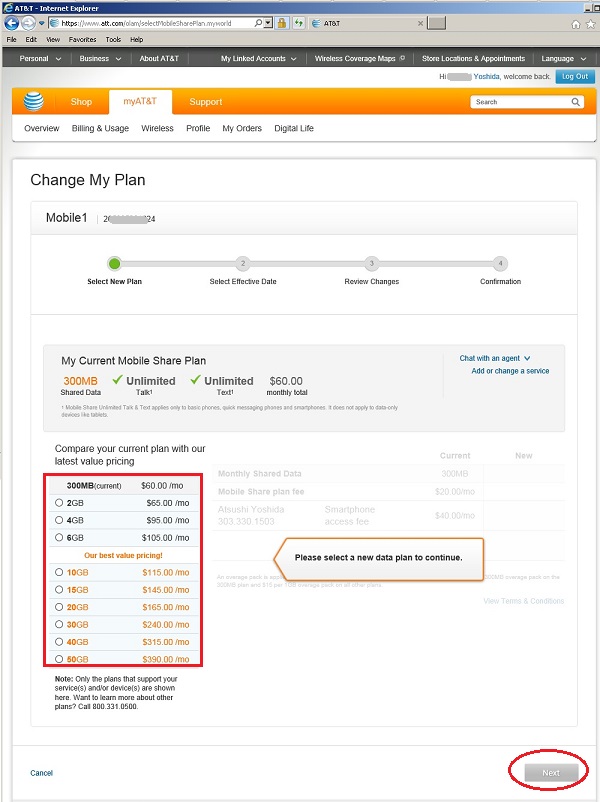Open Wireless Coverage Maps link
Viewport: 600px width, 802px height.
pos(360,58)
